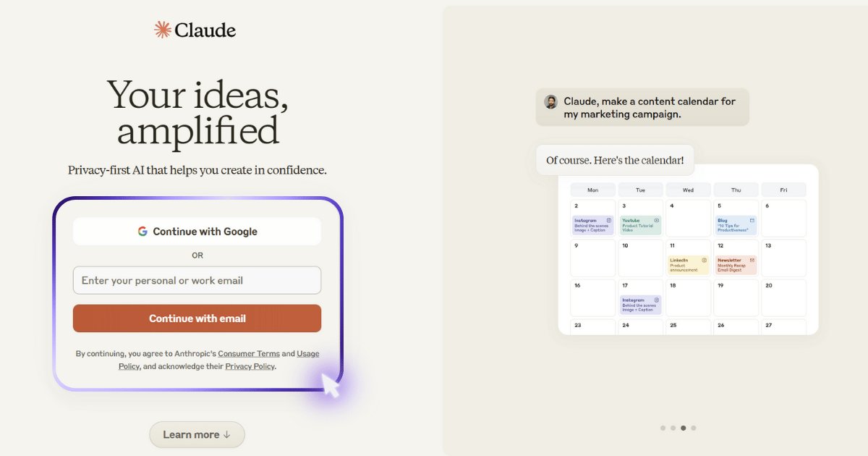
Task: Click the play icon on the Youtube card
Action: click(656, 220)
